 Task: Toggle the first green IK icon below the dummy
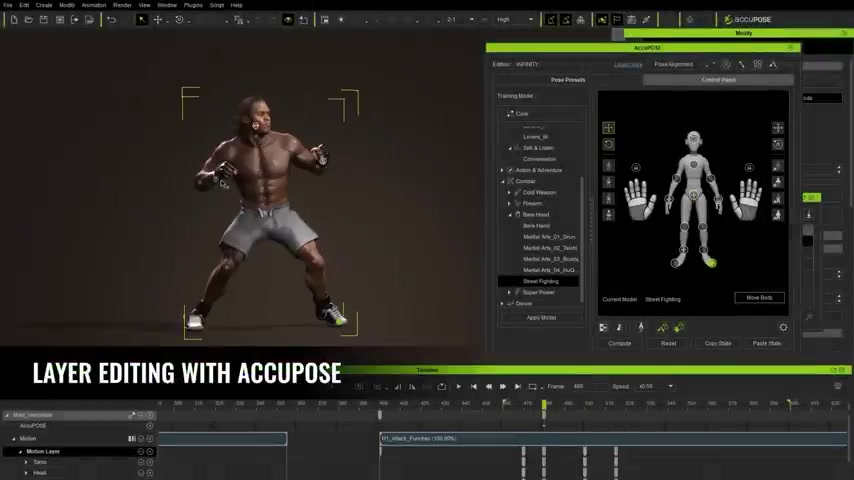click(662, 327)
